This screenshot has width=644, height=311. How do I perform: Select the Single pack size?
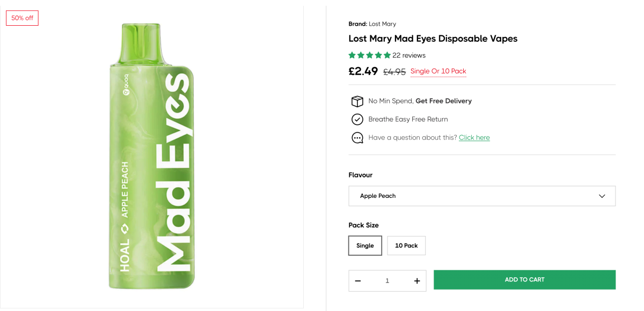click(x=365, y=246)
